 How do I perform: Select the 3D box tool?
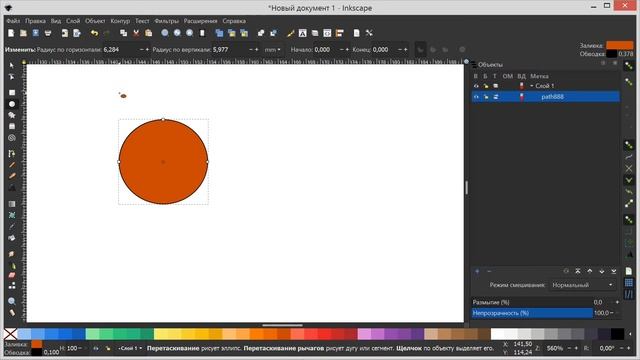point(12,127)
